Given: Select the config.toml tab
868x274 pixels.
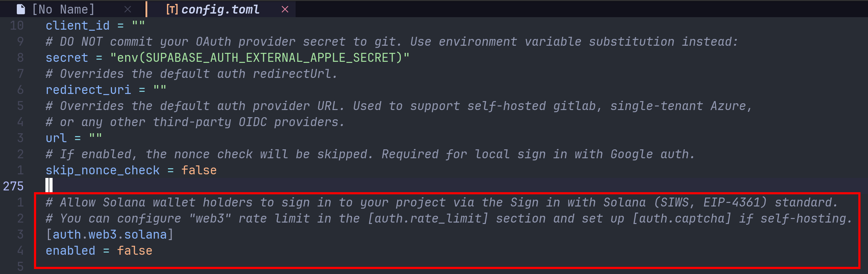Looking at the screenshot, I should pos(221,9).
